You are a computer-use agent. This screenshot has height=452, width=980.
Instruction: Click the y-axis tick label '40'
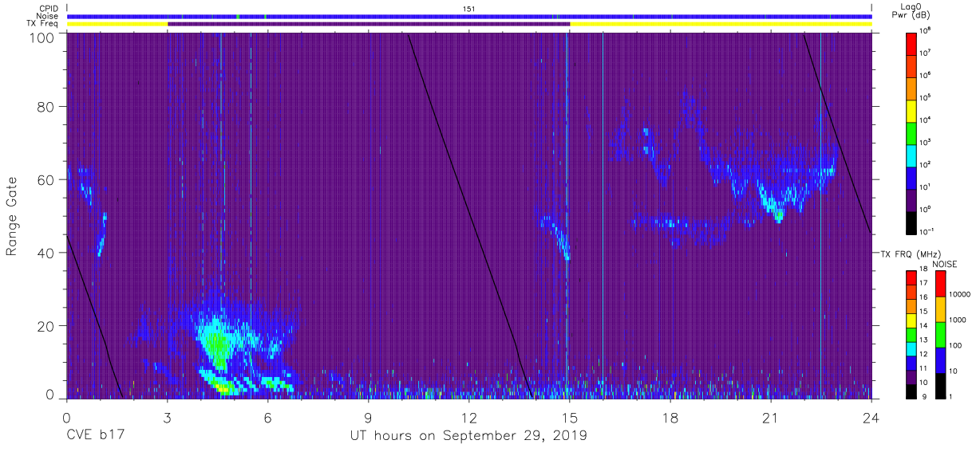click(x=46, y=253)
